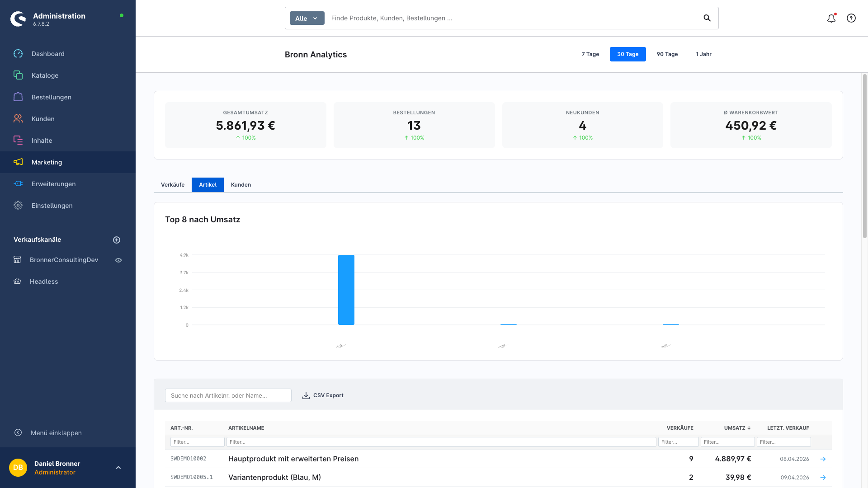Open the notifications bell icon

(831, 19)
